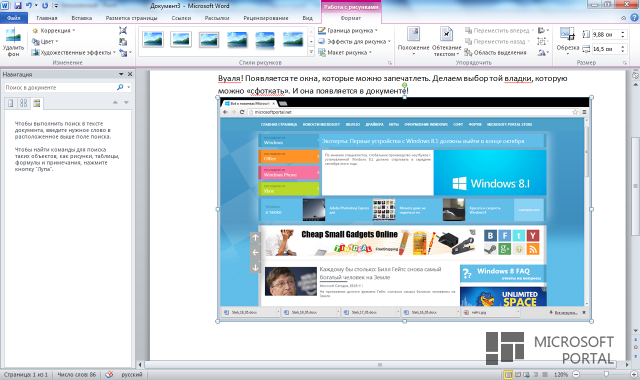Open the Picture Styles dialog launcher
640x380 pixels.
(390, 63)
